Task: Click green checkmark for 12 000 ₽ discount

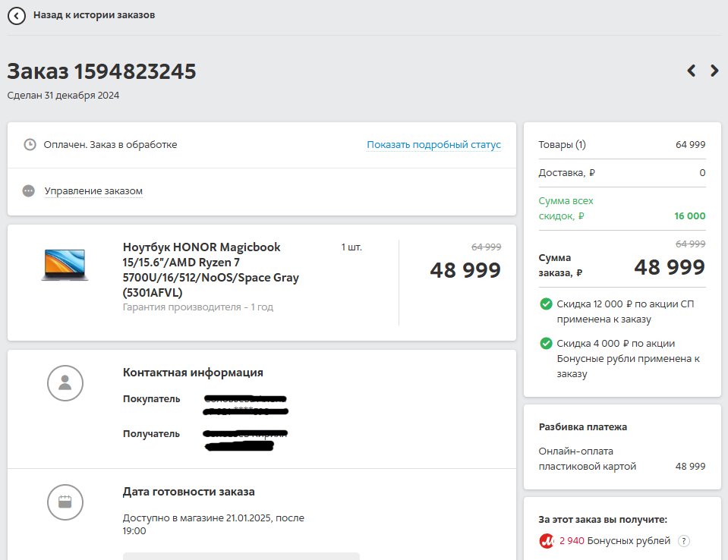Action: tap(546, 304)
